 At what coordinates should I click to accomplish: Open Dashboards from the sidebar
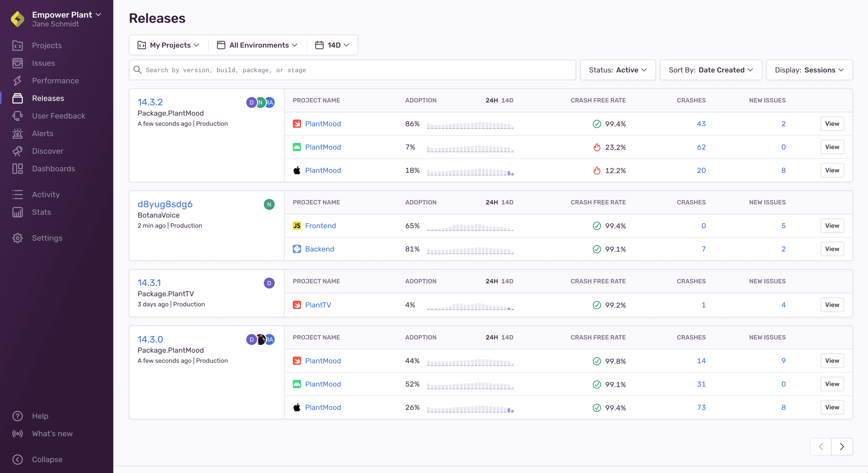[x=54, y=168]
